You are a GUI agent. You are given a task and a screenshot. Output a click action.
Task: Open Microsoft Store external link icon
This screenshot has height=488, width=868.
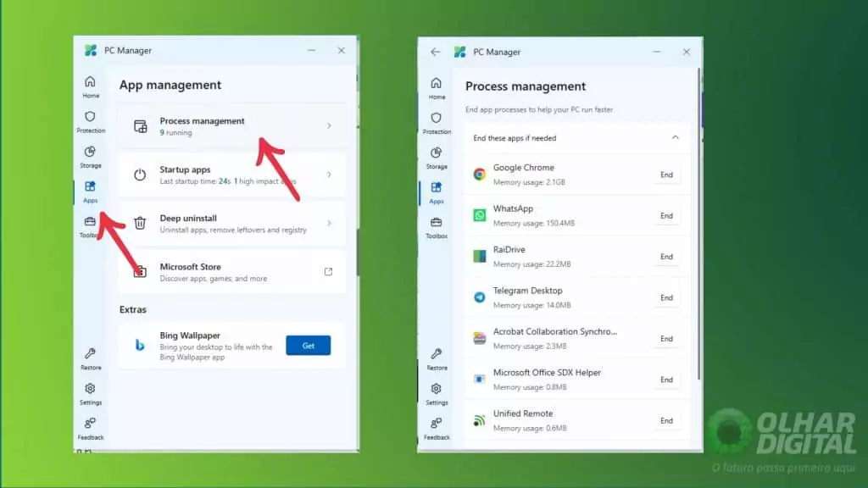328,272
